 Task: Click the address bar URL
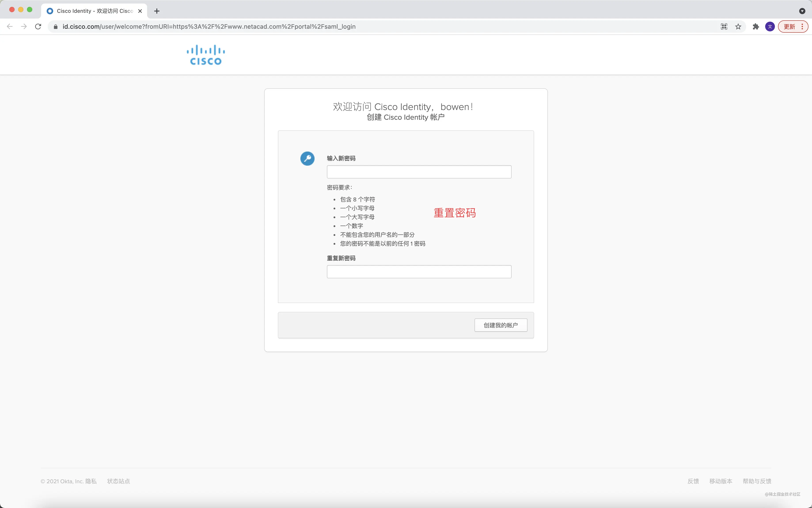click(x=209, y=27)
